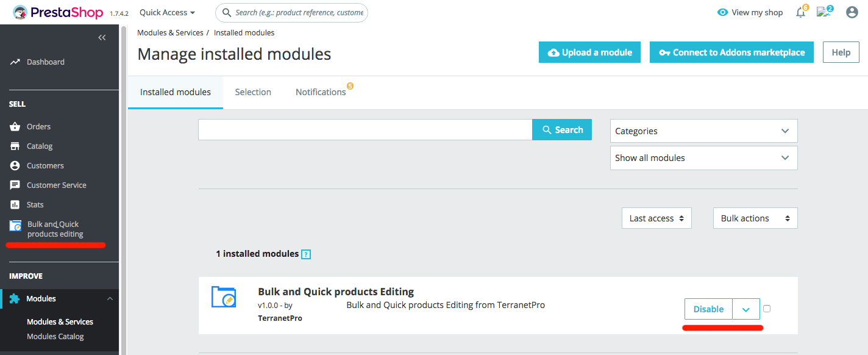Click the installed modules help question icon
The image size is (868, 355).
tap(306, 254)
